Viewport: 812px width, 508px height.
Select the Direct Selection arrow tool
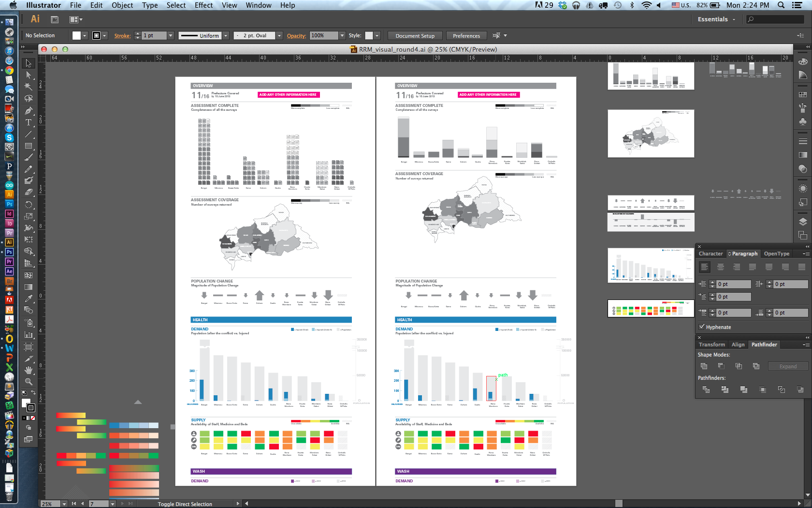(29, 75)
